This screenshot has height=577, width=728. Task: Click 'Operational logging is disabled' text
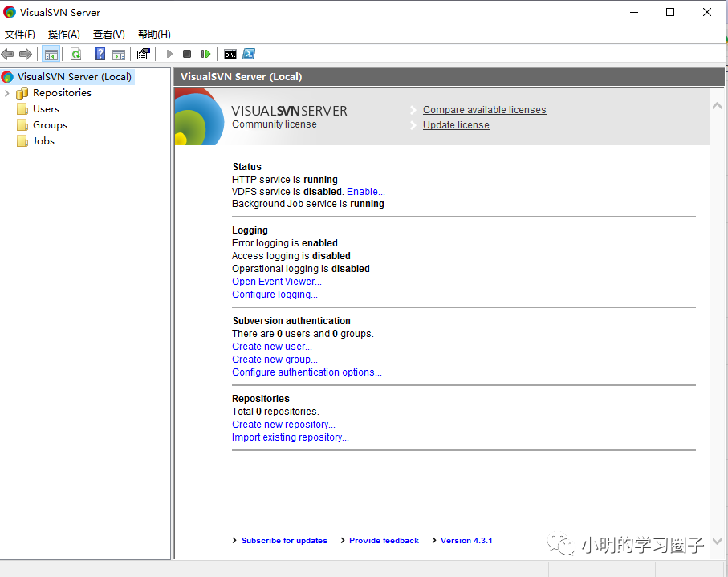pos(301,269)
